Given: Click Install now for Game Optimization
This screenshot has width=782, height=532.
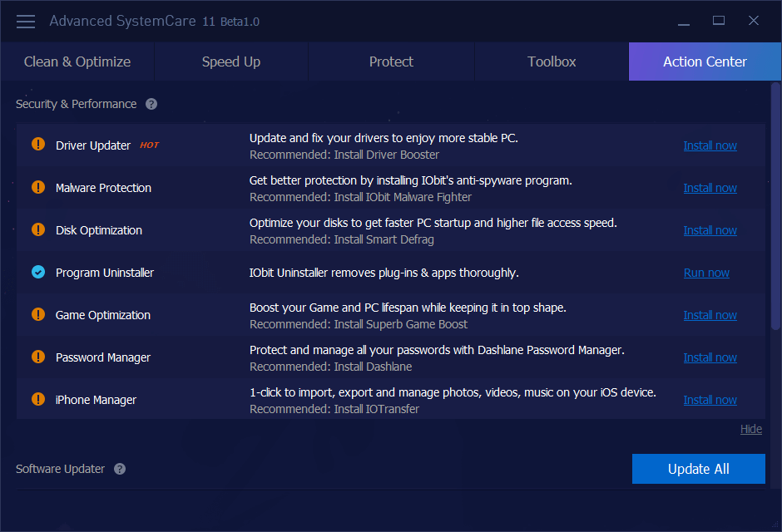Looking at the screenshot, I should [710, 315].
